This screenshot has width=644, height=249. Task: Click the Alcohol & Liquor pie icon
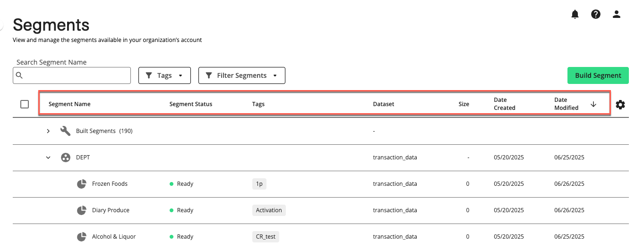click(82, 237)
